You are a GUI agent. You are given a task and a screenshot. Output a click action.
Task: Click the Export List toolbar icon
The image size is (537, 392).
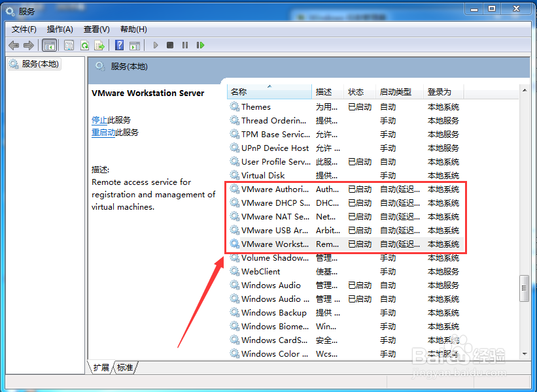tap(100, 45)
